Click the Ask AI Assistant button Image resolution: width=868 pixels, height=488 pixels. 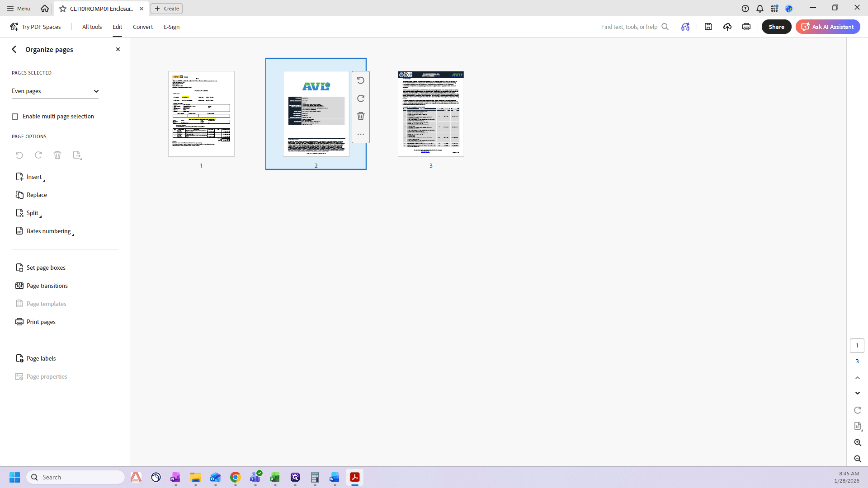click(828, 27)
